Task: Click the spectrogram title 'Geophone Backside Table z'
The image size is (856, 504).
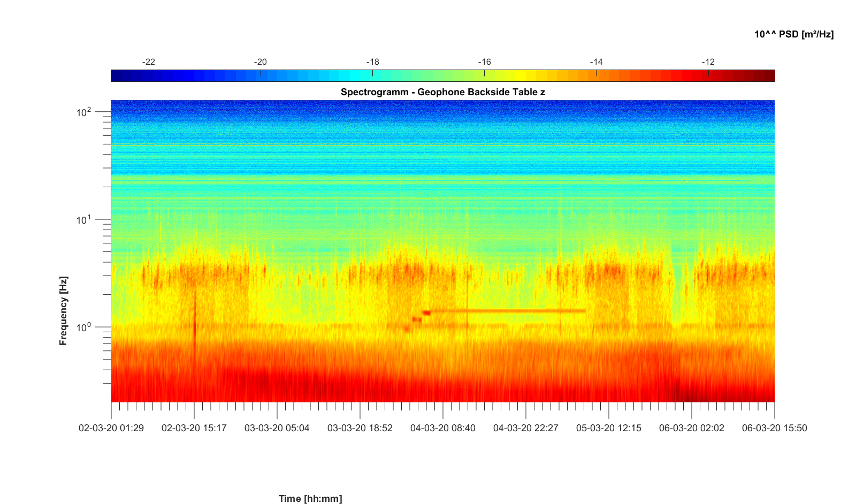Action: tap(442, 92)
